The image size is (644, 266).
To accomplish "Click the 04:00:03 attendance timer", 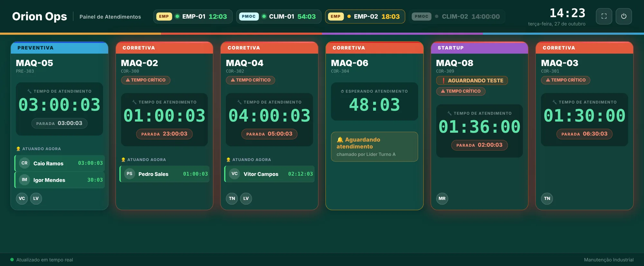I will (269, 116).
